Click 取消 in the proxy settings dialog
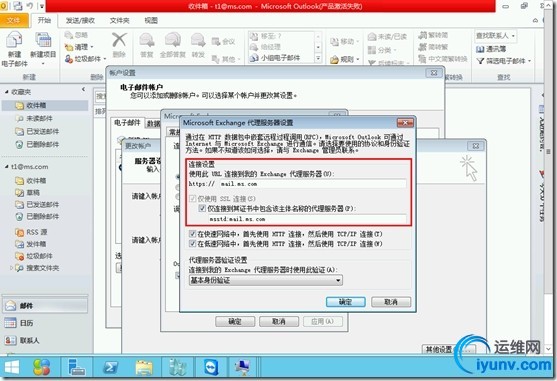The image size is (557, 381). coord(391,302)
